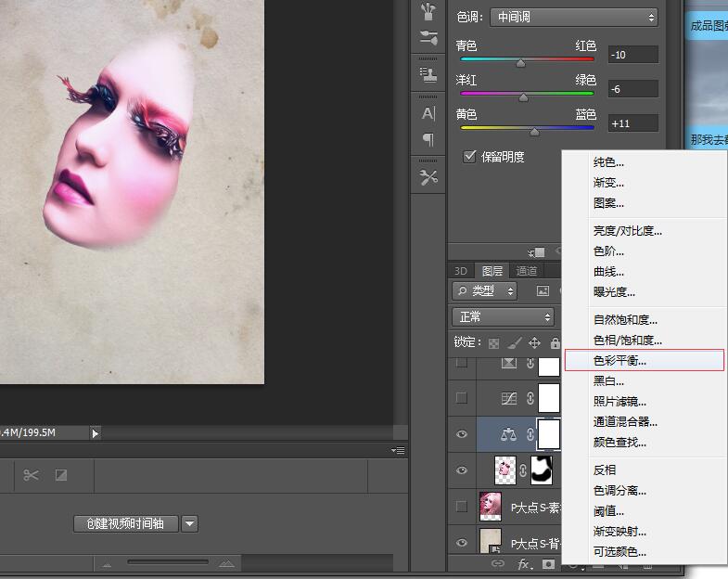Open the Clone Source stamp panel icon

tap(428, 73)
